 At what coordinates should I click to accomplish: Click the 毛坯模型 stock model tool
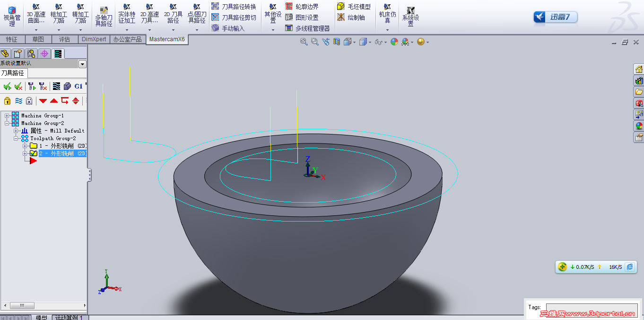354,6
